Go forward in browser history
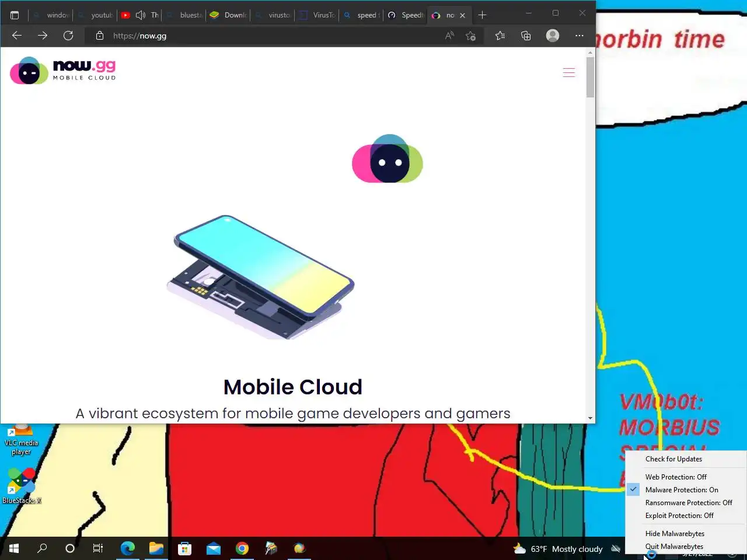747x560 pixels. pyautogui.click(x=43, y=36)
